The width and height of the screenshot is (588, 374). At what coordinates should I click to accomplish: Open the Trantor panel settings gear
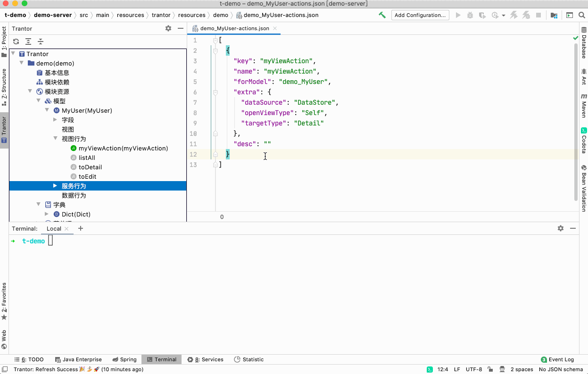click(x=168, y=28)
